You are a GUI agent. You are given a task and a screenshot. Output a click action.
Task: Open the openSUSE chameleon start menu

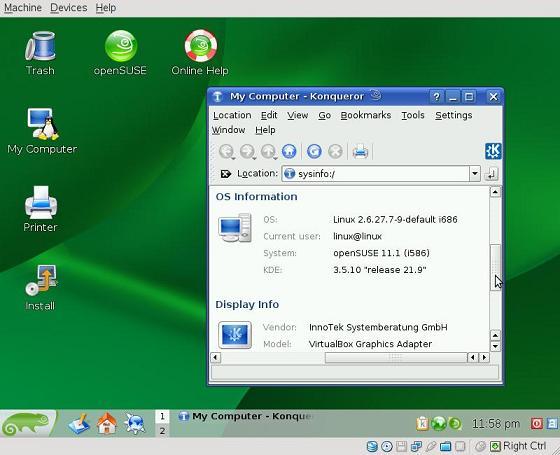pos(28,424)
